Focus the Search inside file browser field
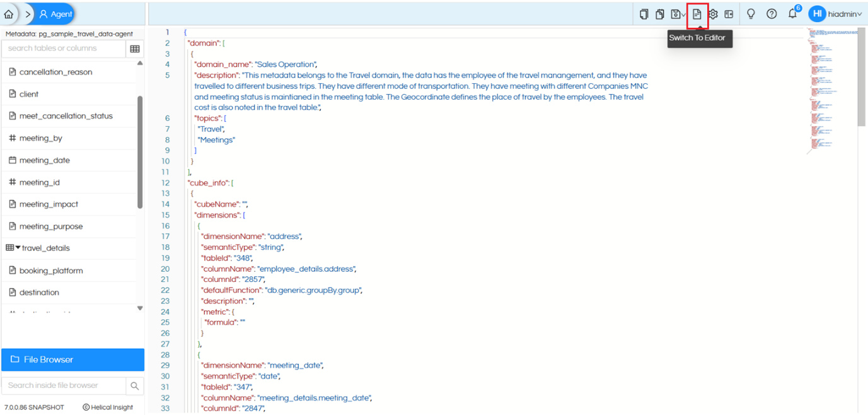 (x=63, y=385)
